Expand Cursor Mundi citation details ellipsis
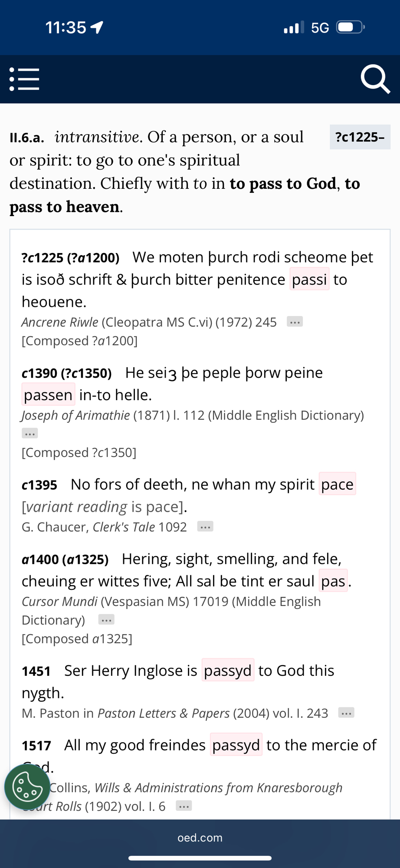Screen dimensions: 400x868 pos(106,620)
